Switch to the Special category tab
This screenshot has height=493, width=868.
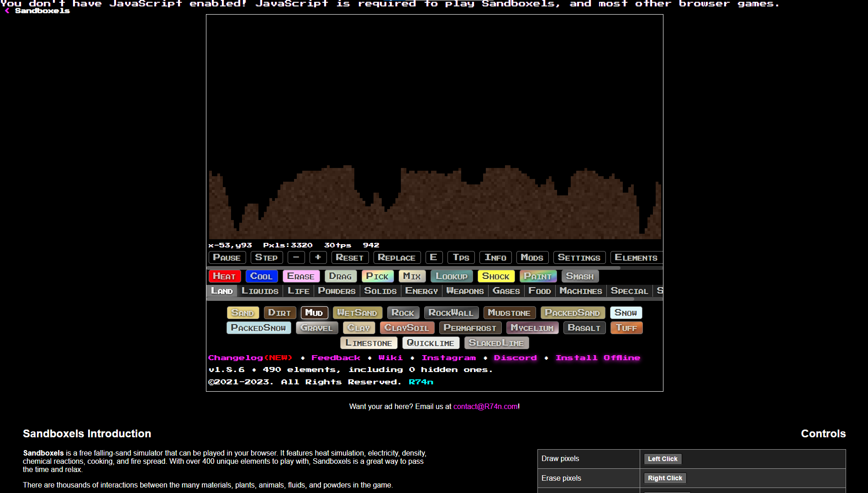(630, 291)
